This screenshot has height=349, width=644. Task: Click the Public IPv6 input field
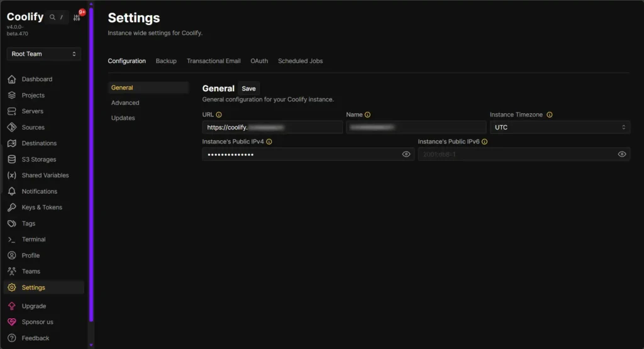[x=524, y=155]
